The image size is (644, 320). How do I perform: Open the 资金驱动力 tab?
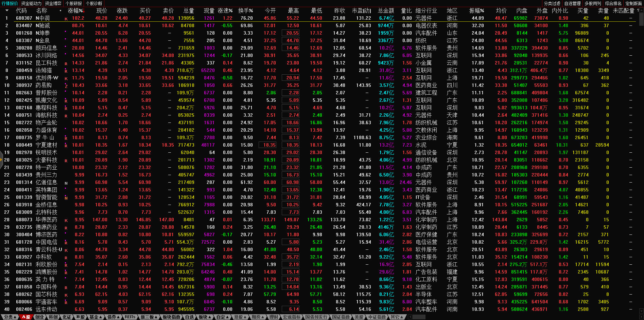click(31, 3)
